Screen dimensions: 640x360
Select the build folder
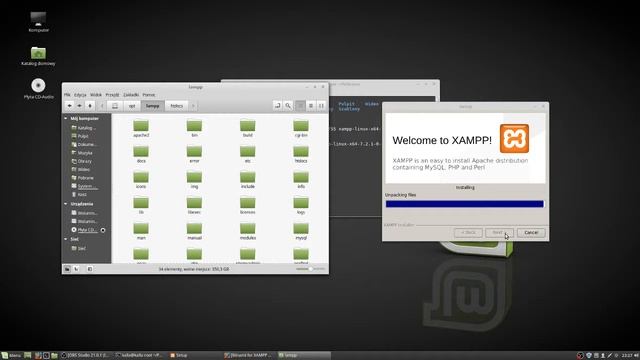[x=248, y=128]
